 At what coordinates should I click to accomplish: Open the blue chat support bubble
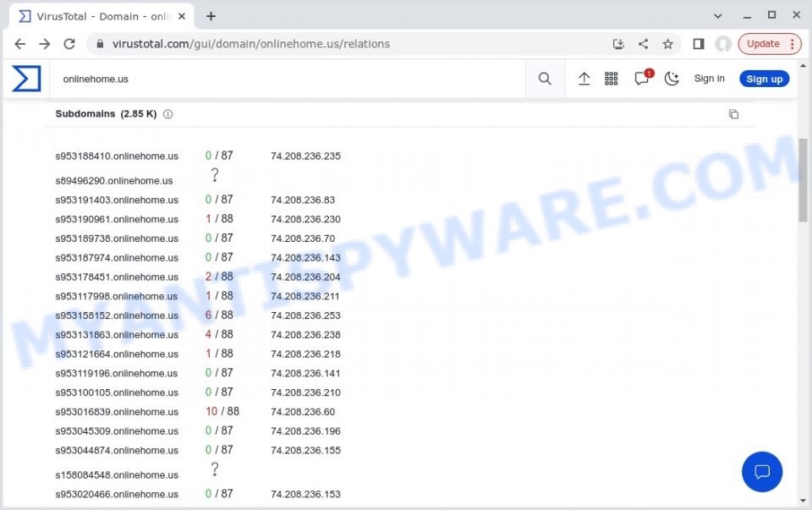(761, 471)
